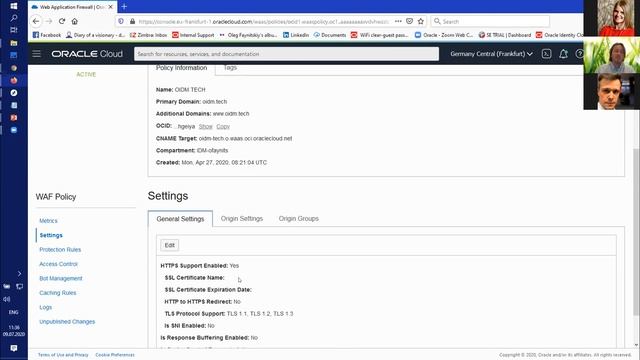
Task: Open File Explorer on the taskbar
Action: (x=13, y=43)
